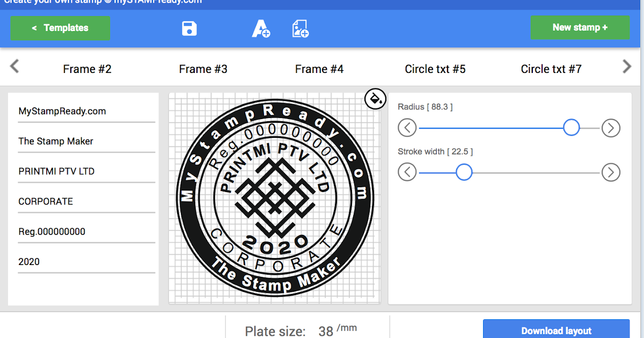Increase Stroke width with right arrow

[x=611, y=172]
